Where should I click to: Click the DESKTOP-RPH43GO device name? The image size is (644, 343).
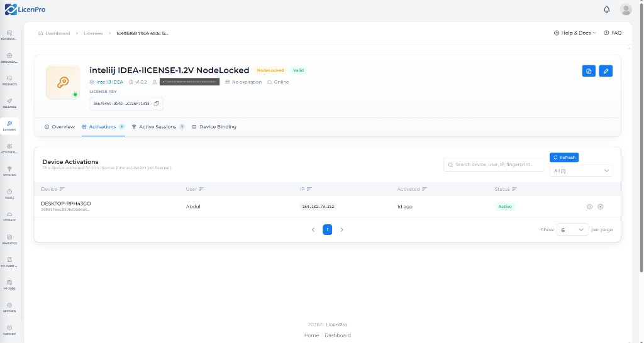(x=65, y=204)
